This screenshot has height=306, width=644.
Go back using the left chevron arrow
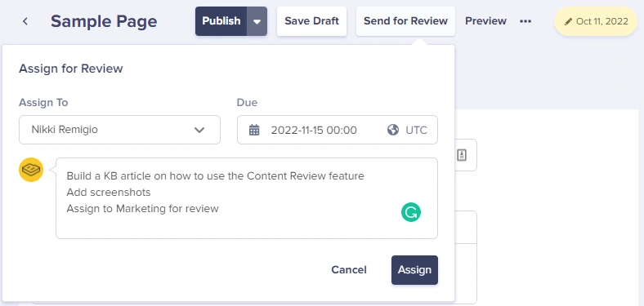click(x=25, y=21)
